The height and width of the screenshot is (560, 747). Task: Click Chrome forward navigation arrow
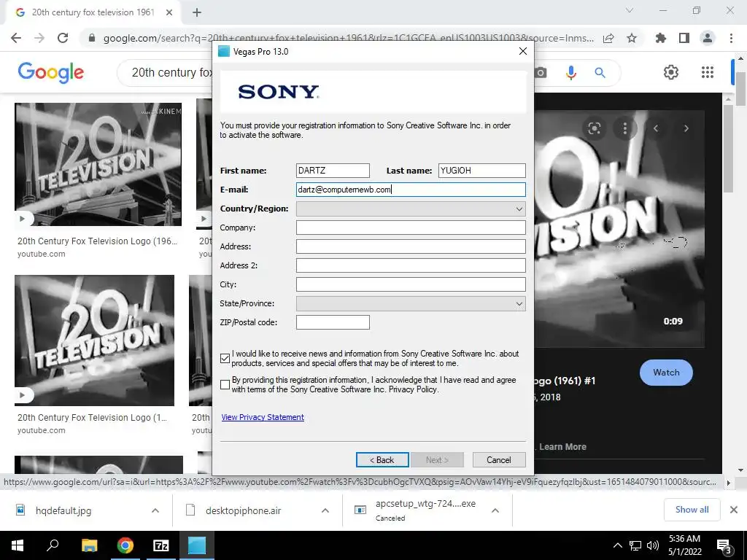pos(39,38)
